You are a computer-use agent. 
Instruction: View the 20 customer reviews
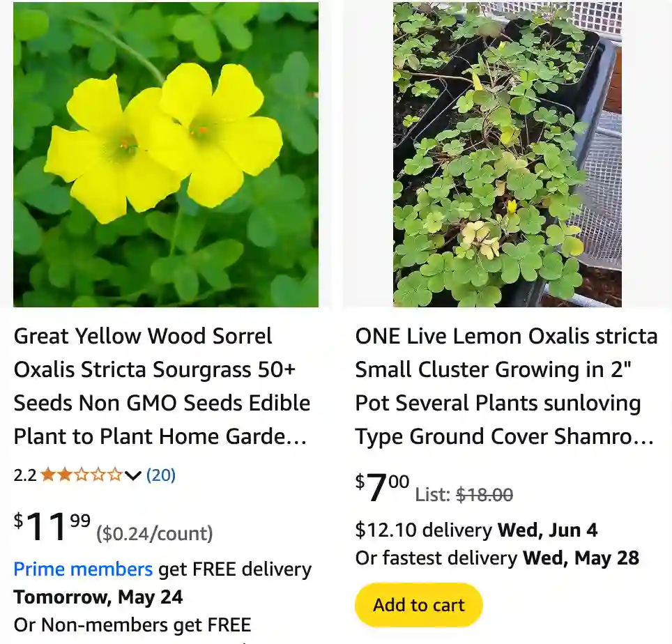[161, 475]
